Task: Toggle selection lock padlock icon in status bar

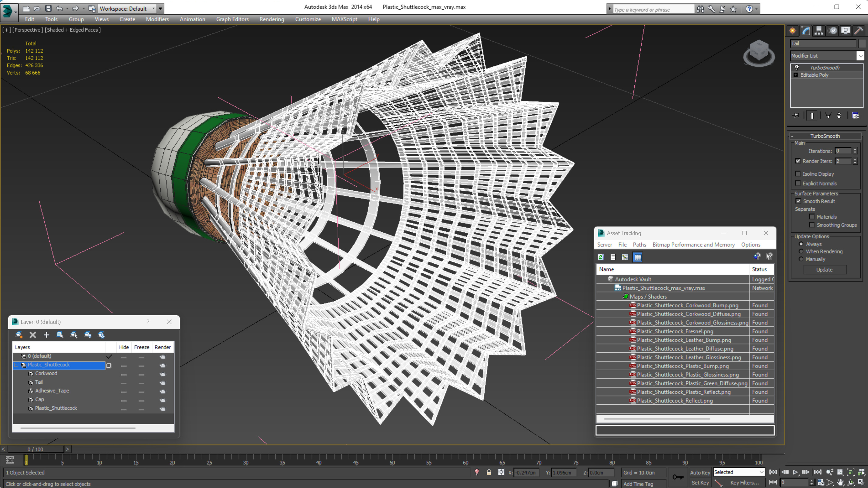Action: (489, 472)
